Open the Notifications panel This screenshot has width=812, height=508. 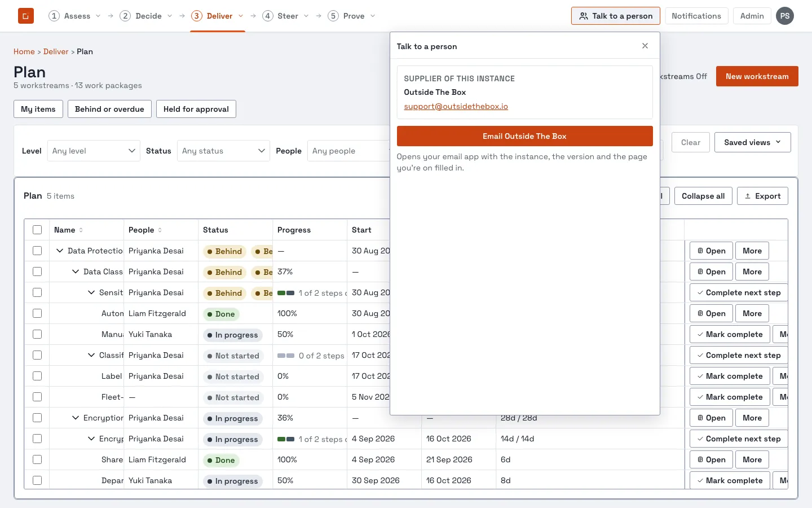point(696,16)
